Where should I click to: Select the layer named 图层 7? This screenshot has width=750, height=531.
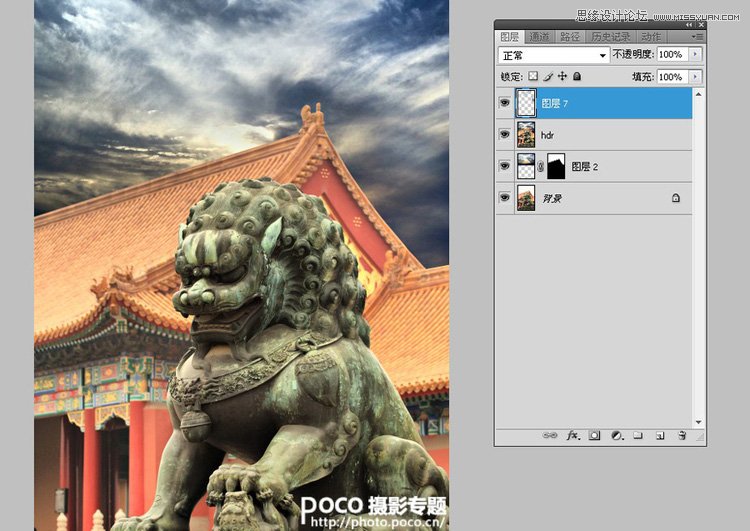pos(594,103)
